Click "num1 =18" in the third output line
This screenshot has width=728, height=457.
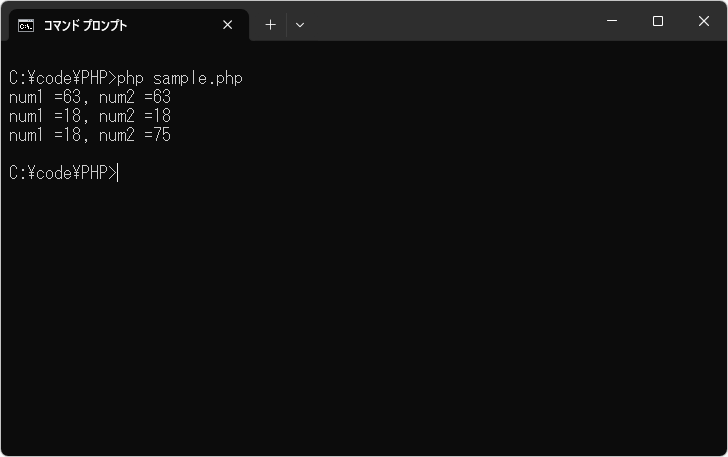click(x=44, y=135)
